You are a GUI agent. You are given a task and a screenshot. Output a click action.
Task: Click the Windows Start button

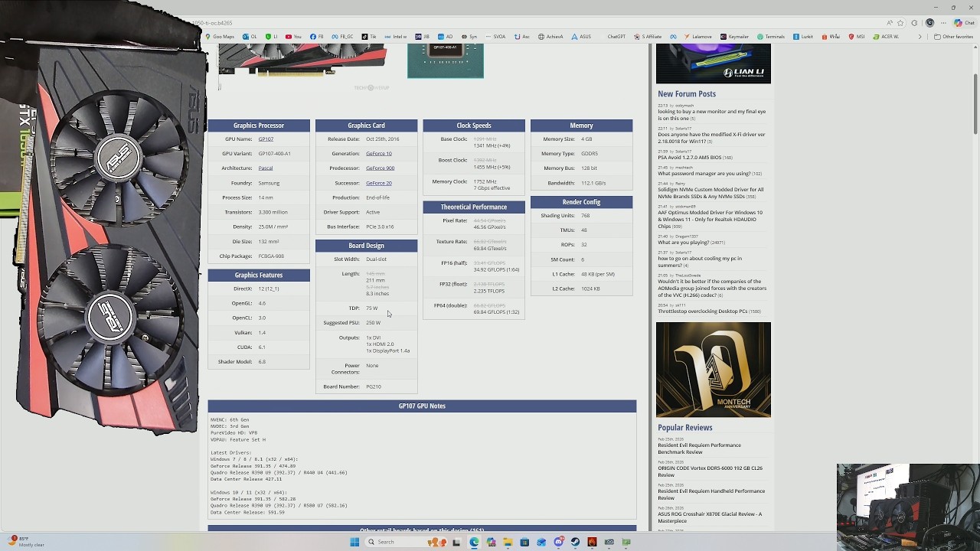[x=354, y=542]
